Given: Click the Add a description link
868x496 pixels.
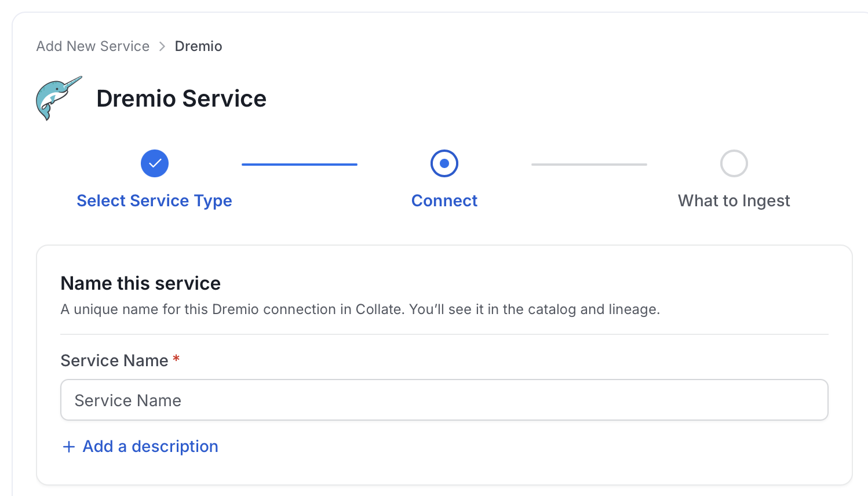Looking at the screenshot, I should [150, 446].
